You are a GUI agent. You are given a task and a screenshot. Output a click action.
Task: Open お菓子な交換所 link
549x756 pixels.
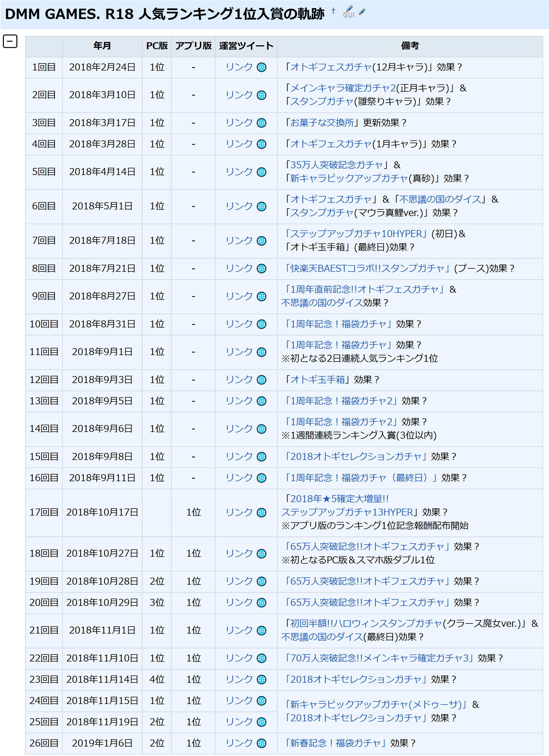tap(322, 123)
